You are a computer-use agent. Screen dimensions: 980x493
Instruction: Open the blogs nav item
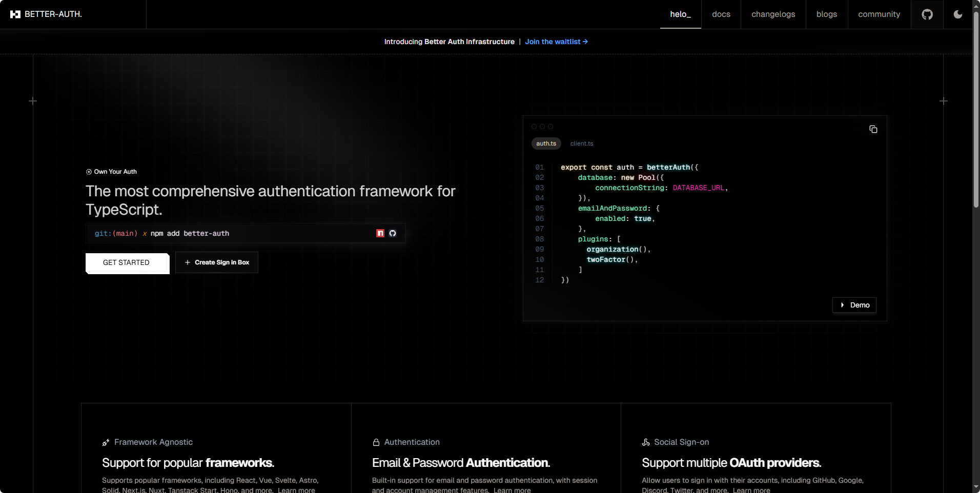coord(827,14)
